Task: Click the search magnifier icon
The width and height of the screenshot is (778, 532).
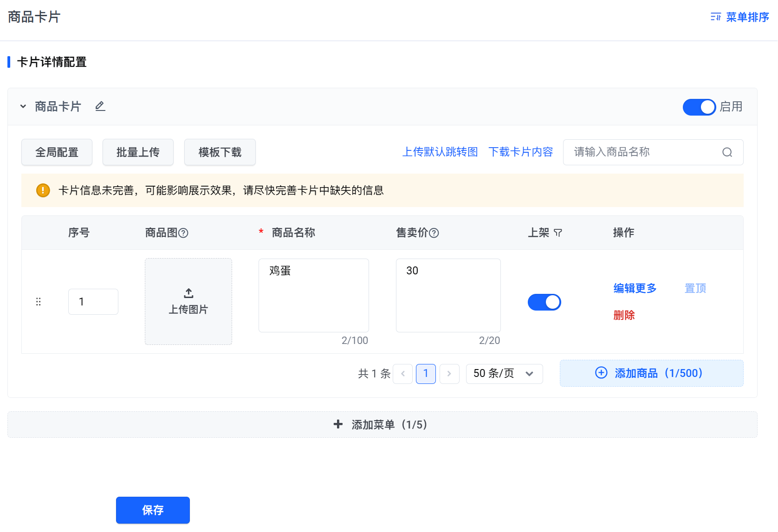Action: pyautogui.click(x=727, y=152)
